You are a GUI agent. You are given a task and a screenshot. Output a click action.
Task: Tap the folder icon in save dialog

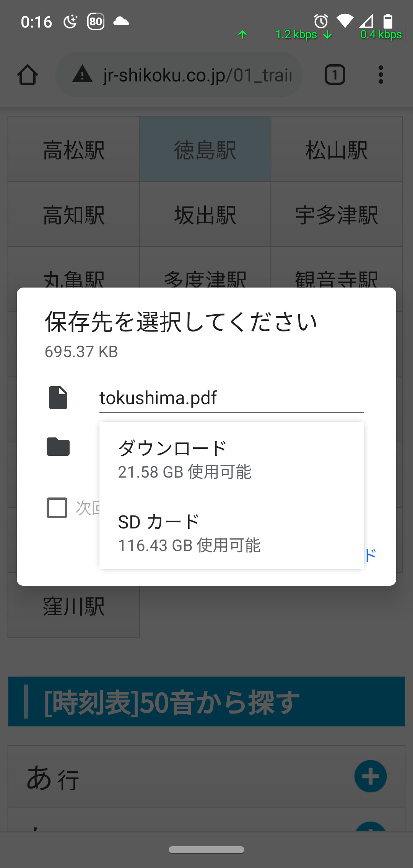point(58,447)
